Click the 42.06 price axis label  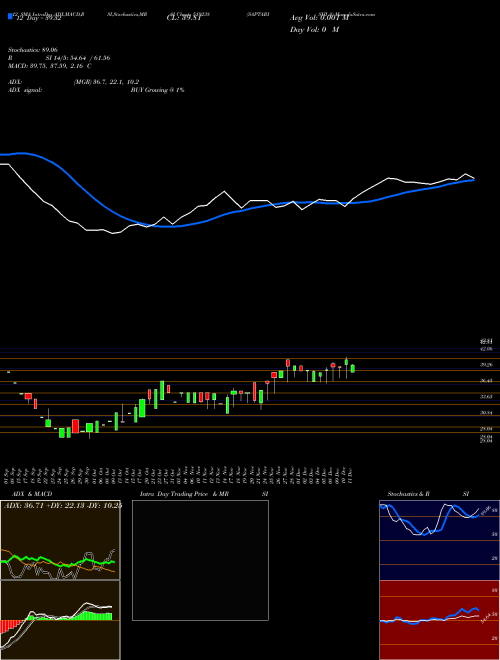click(x=486, y=349)
